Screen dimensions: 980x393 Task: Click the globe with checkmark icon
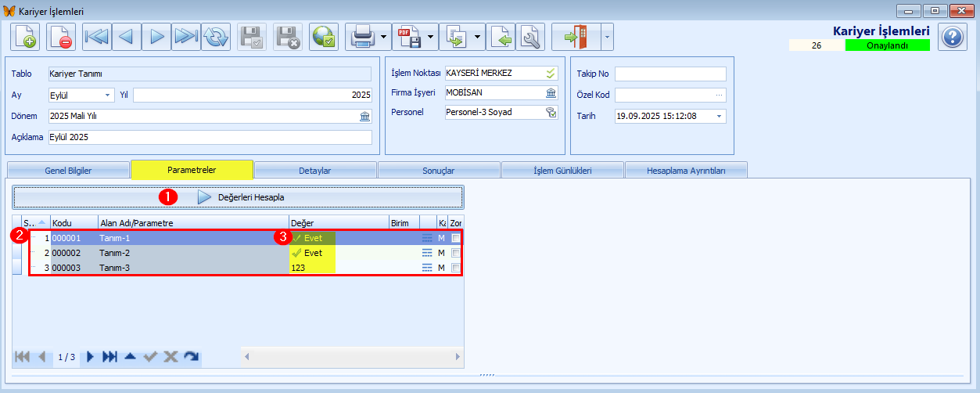pyautogui.click(x=323, y=37)
